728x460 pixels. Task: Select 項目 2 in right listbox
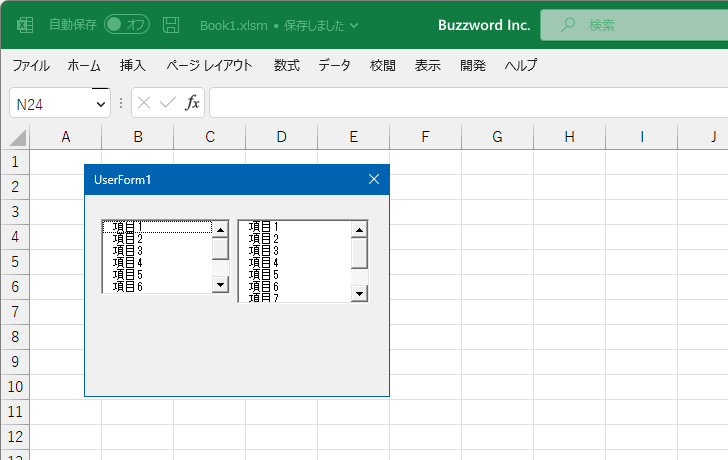[x=295, y=239]
